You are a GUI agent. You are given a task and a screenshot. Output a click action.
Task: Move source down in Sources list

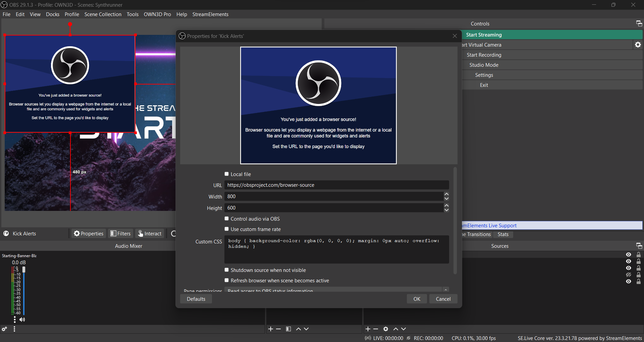coord(404,329)
